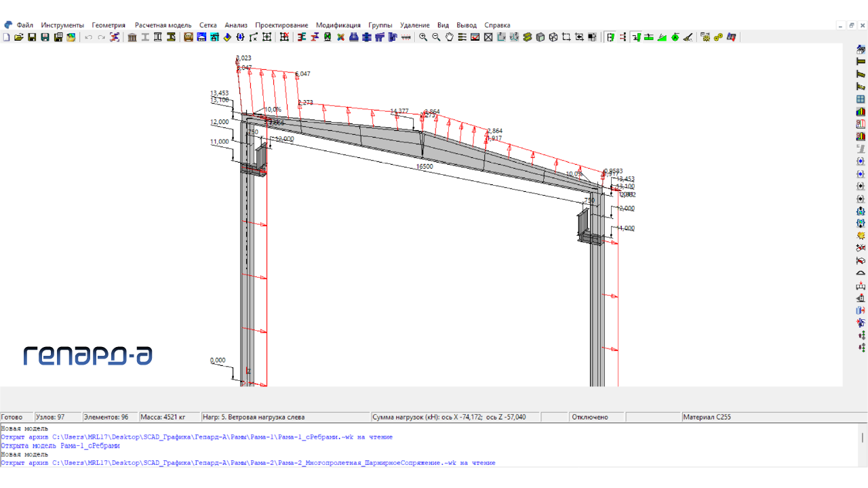Toggle the color bar chart icon in the right sidebar

(x=861, y=112)
